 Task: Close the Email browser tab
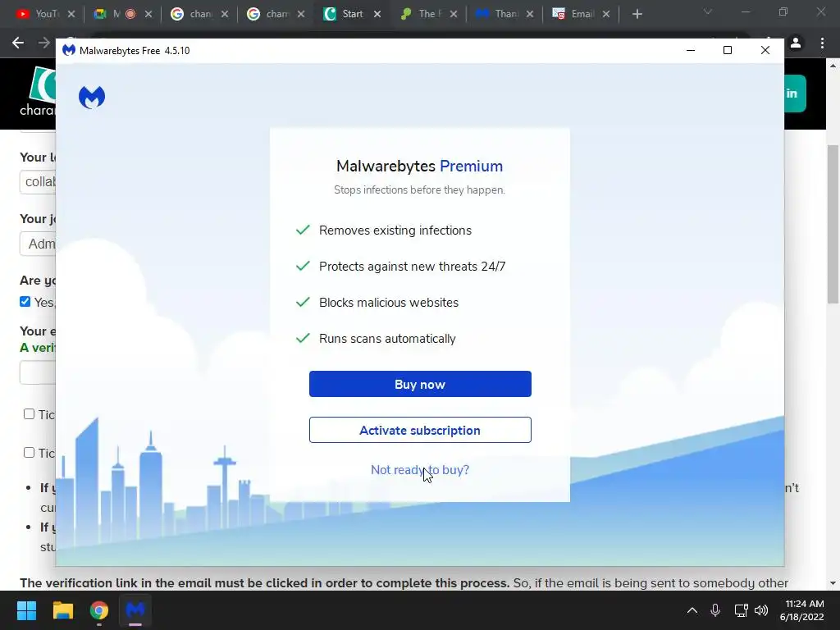coord(606,14)
